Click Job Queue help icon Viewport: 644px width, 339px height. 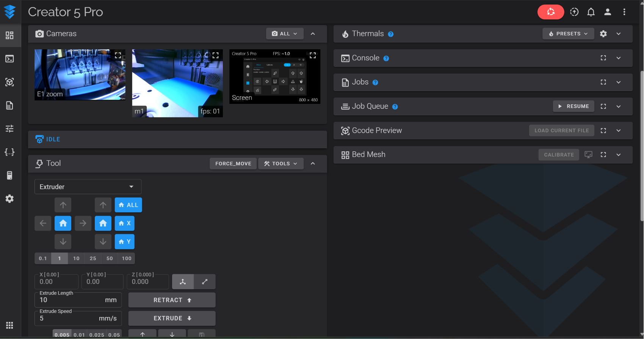coord(395,107)
